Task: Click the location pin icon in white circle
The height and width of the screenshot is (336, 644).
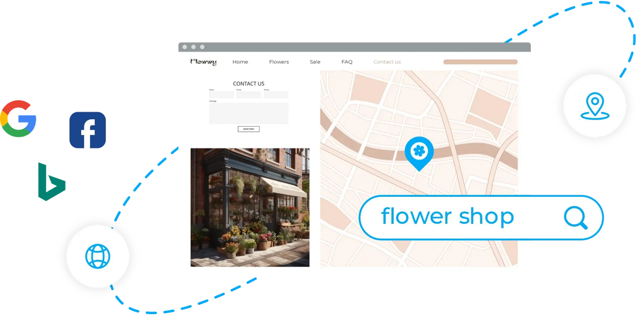Action: coord(595,106)
